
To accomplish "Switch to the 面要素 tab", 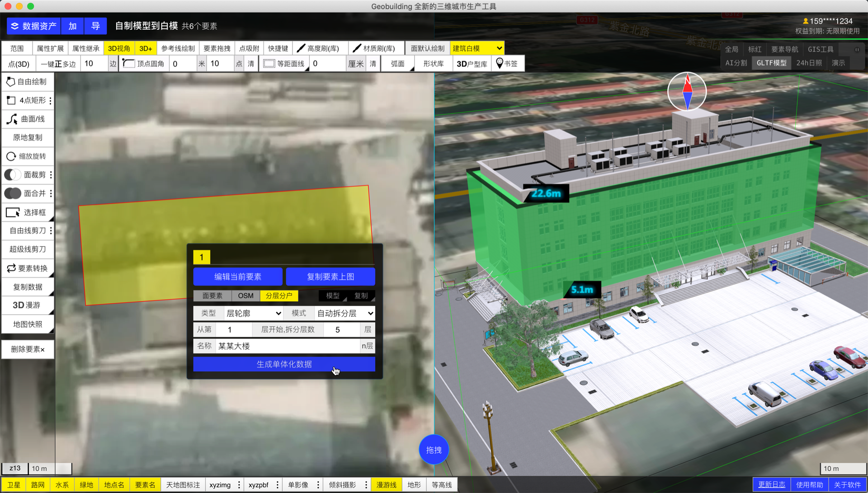I will coord(212,296).
